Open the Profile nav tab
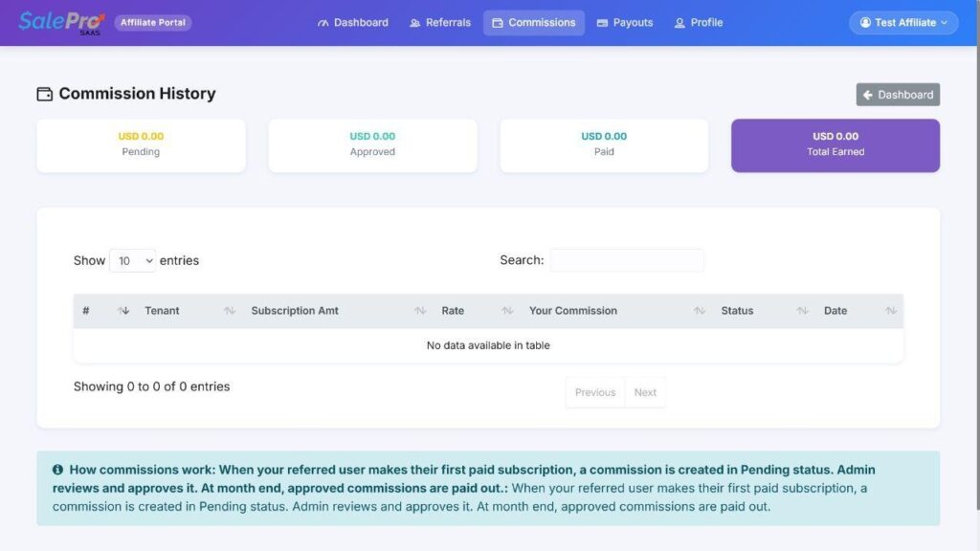 (699, 23)
